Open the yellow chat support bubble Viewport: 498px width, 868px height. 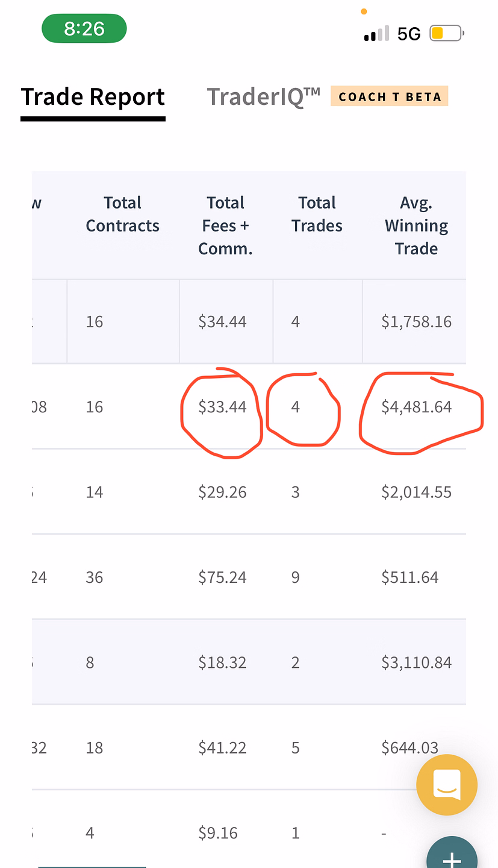click(447, 785)
